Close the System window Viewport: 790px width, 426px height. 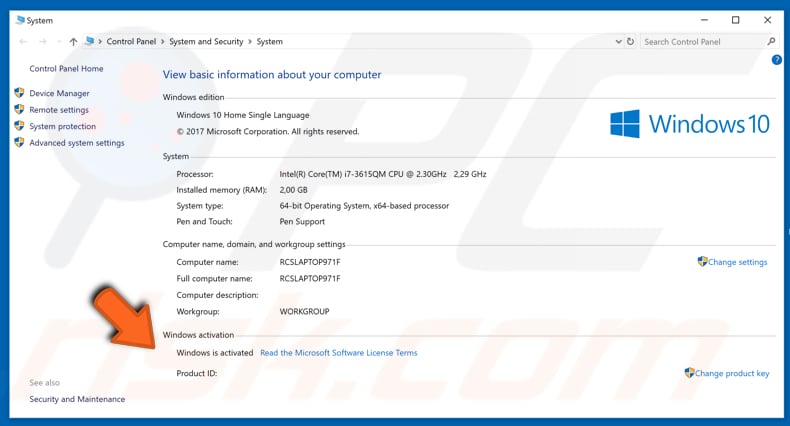[x=767, y=20]
